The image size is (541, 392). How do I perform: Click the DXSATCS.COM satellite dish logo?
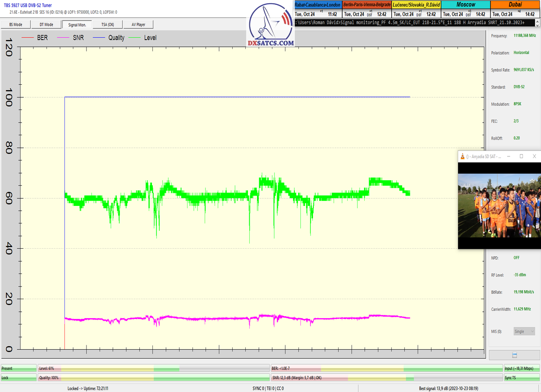[x=270, y=25]
